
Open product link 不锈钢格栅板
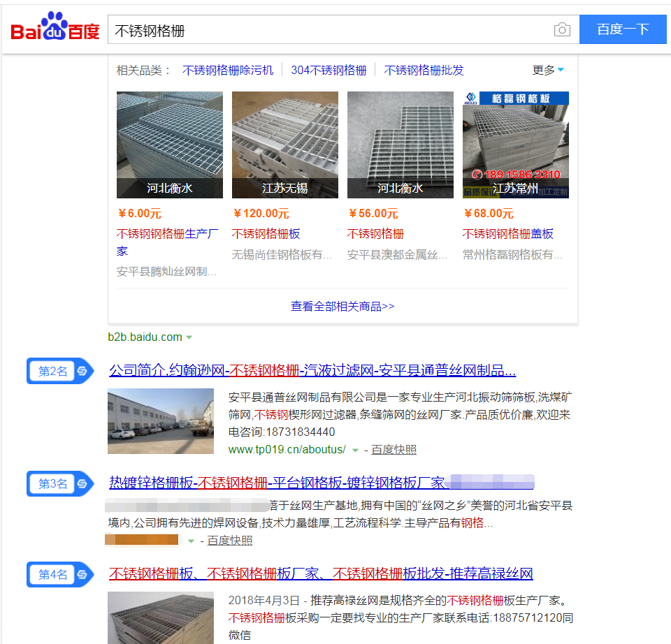[x=266, y=234]
